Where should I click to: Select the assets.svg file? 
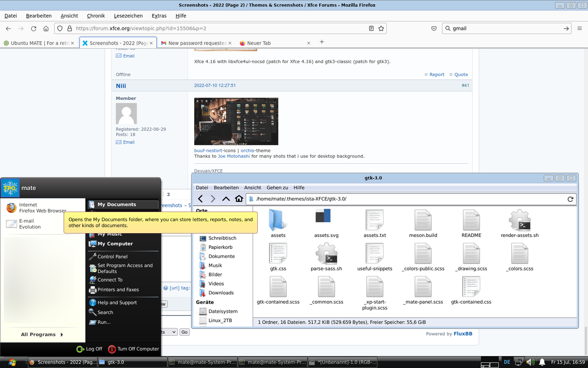pos(326,224)
